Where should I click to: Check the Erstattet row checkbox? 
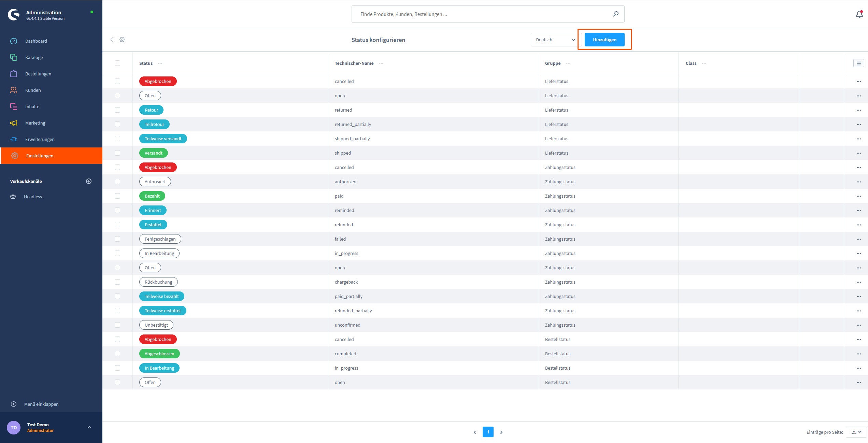117,225
